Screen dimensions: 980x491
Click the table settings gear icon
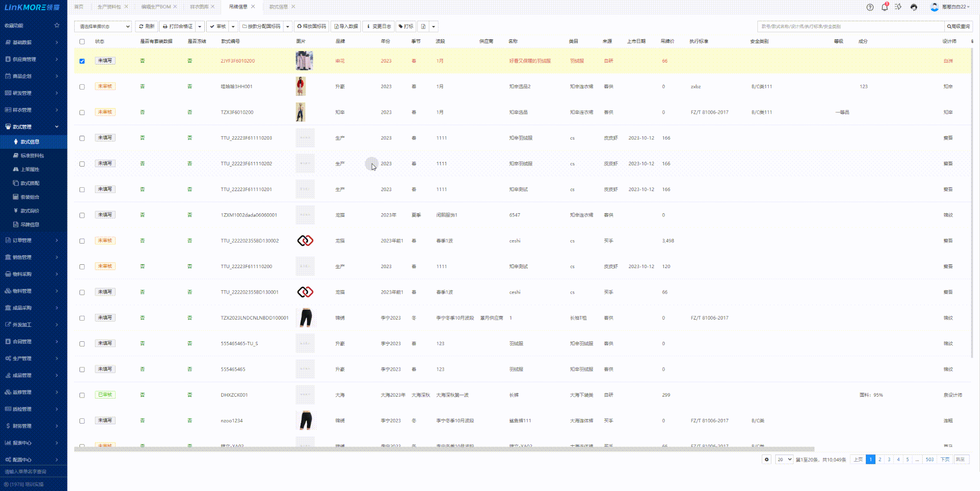tap(767, 459)
